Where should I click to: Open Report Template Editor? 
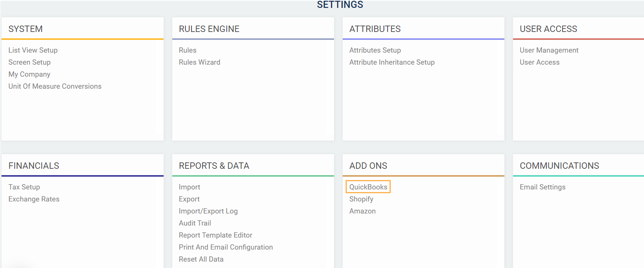point(215,235)
